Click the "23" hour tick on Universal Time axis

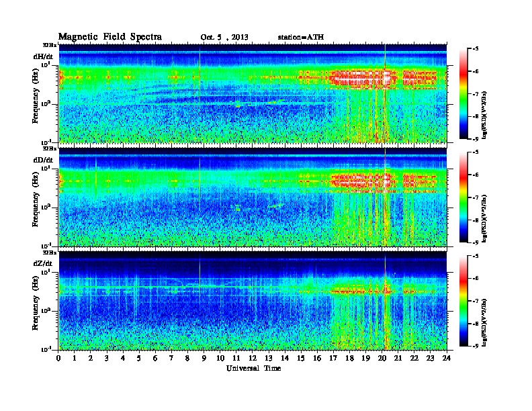tap(430, 358)
